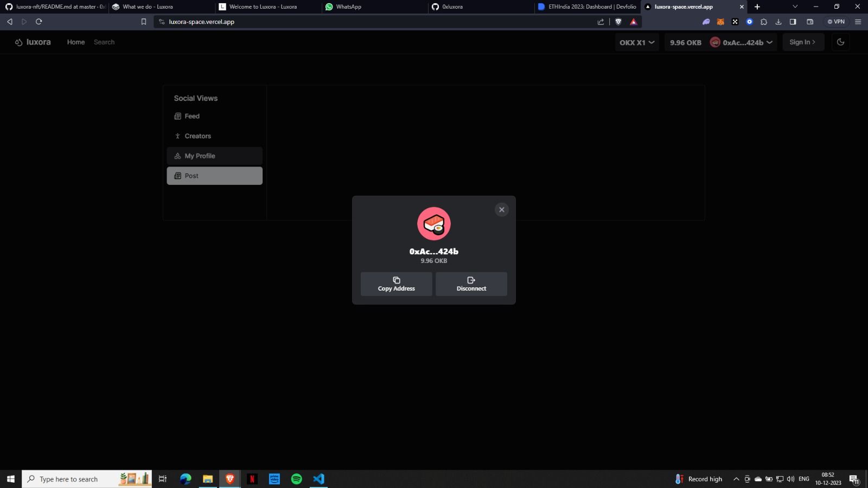
Task: Bookmark this page icon
Action: tap(144, 22)
